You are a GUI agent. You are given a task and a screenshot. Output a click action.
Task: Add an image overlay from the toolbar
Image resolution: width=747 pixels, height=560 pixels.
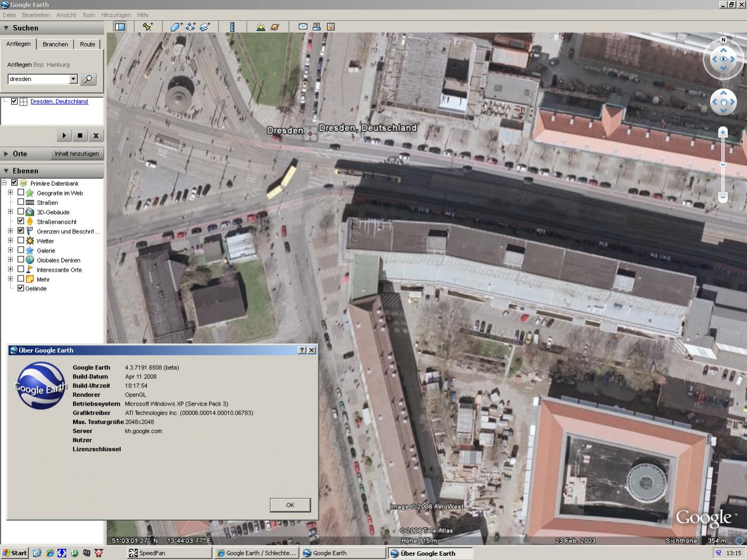[205, 27]
